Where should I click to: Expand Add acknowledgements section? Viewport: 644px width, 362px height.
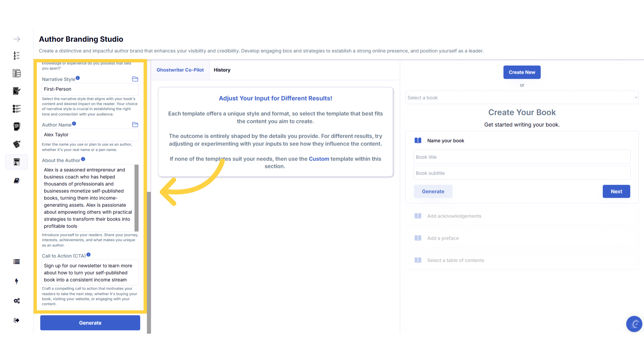click(x=454, y=216)
